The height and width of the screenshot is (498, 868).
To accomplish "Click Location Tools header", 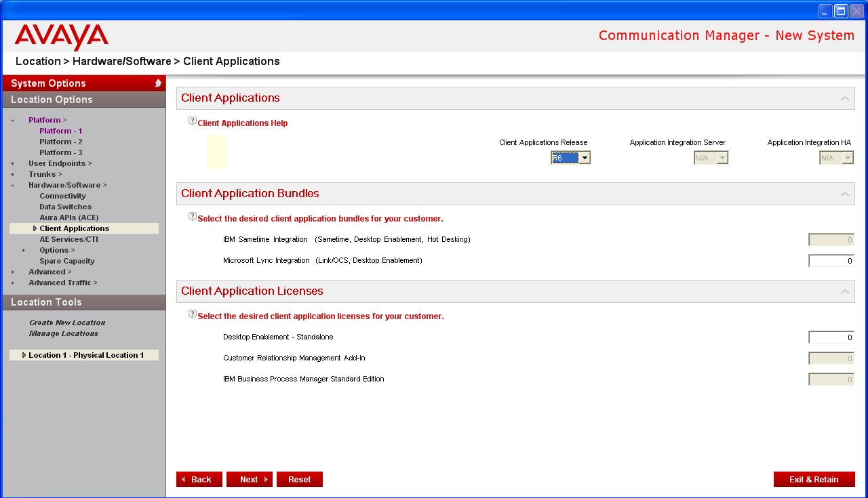I will click(x=84, y=302).
